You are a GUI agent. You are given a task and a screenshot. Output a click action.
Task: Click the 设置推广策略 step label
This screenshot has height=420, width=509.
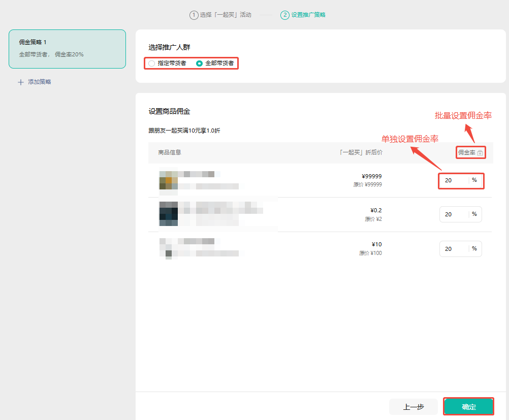click(308, 15)
